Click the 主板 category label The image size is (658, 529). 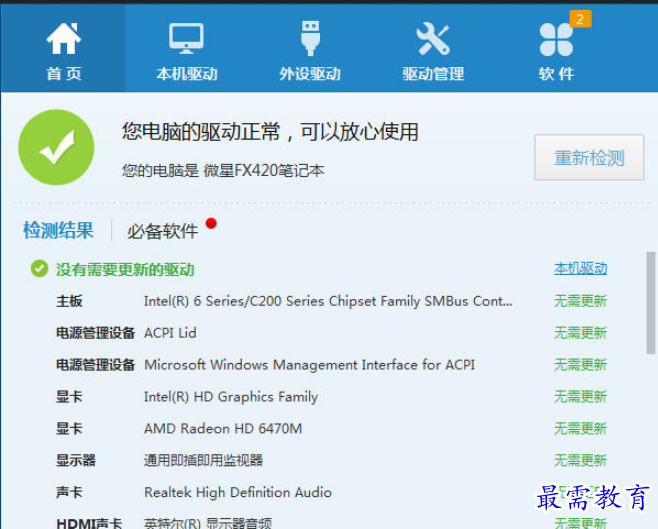coord(69,301)
